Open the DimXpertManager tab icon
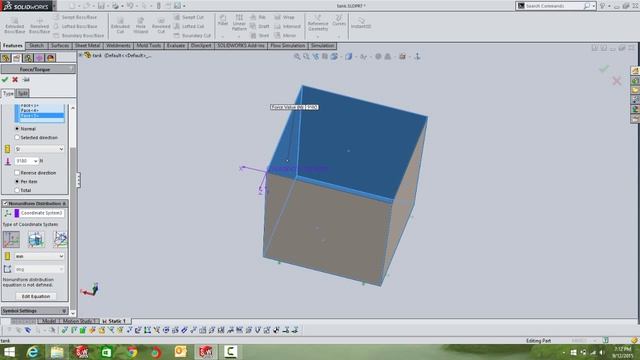Viewport: 640px width, 360px height. (39, 58)
